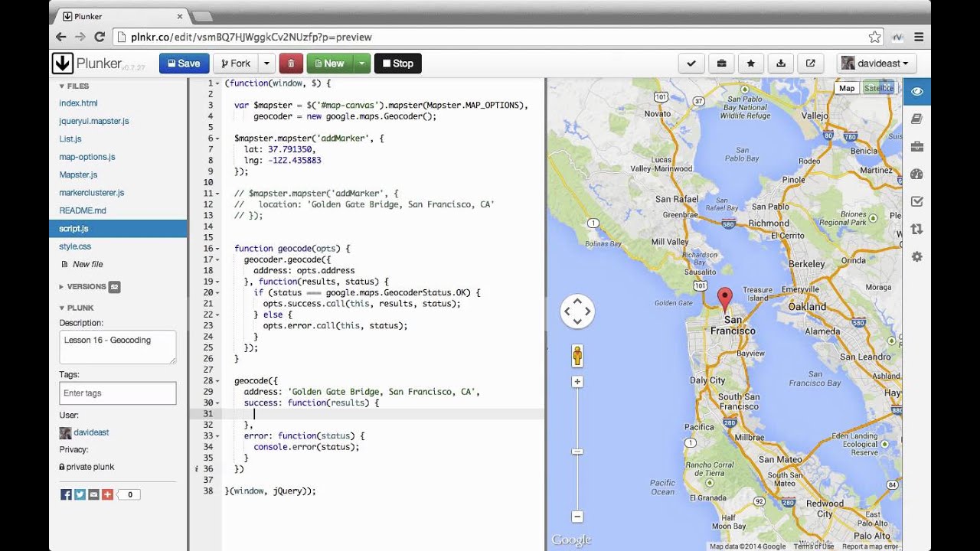This screenshot has height=551, width=980.
Task: Fold code at line 16 gutter arrow
Action: click(219, 249)
